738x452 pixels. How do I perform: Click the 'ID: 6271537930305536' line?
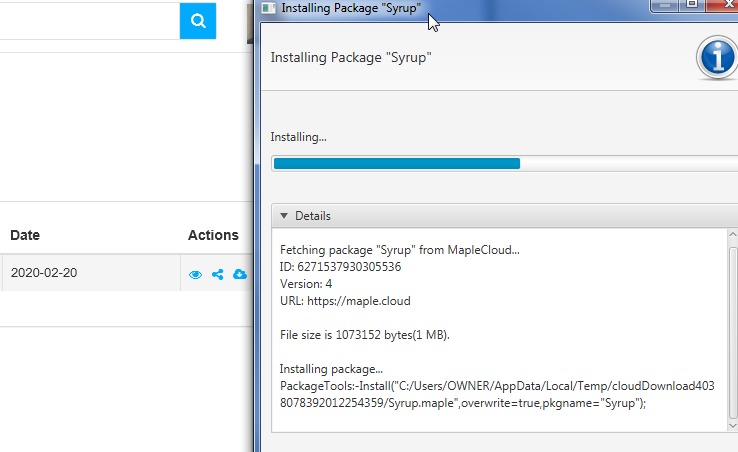coord(340,266)
